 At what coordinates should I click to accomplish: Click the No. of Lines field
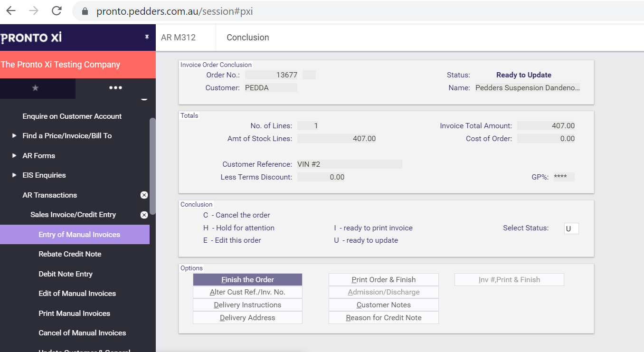(308, 126)
